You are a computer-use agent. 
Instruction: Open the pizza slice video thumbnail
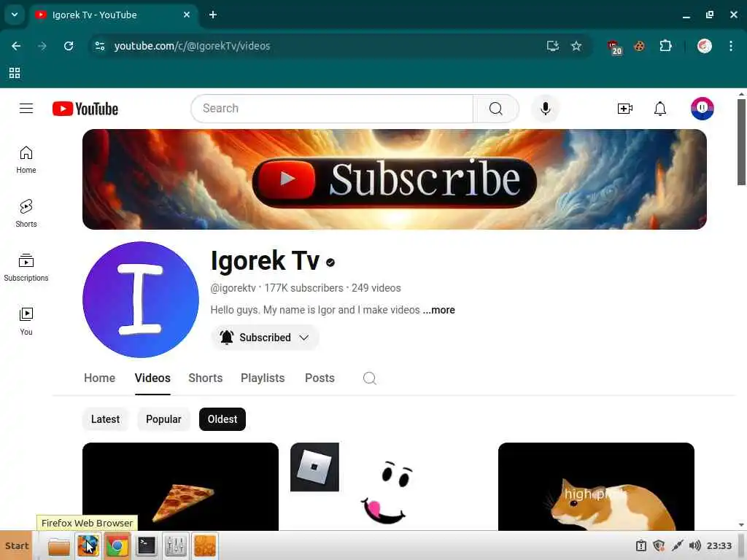[181, 486]
